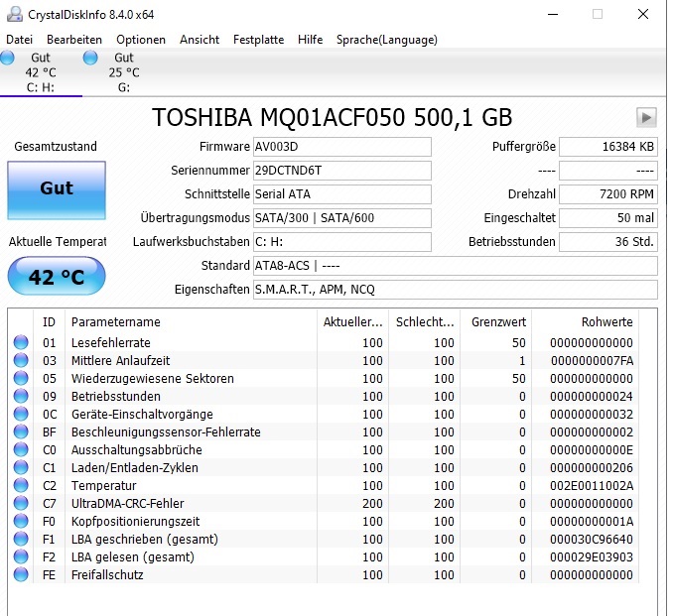Select the Kopfpositionierungszeit parameter name

[135, 521]
